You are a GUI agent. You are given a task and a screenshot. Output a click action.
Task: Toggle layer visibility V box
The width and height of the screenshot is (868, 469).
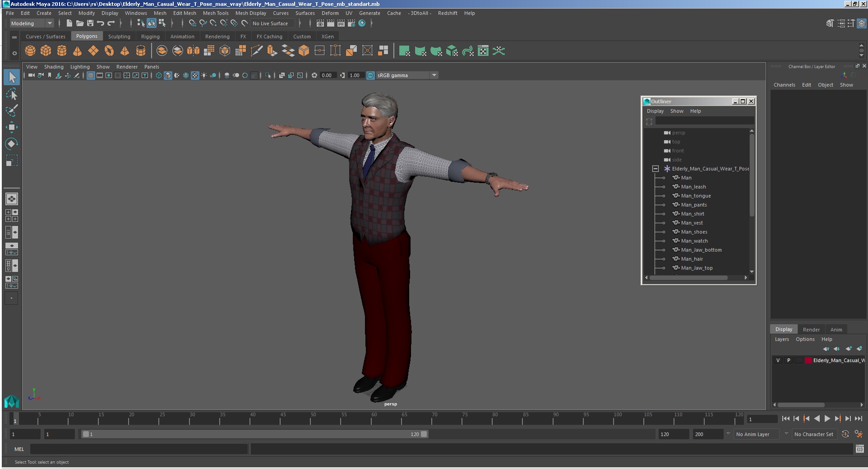coord(778,360)
